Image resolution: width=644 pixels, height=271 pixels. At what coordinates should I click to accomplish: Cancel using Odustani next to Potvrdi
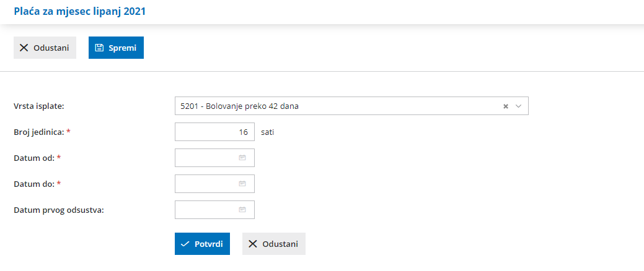click(273, 244)
